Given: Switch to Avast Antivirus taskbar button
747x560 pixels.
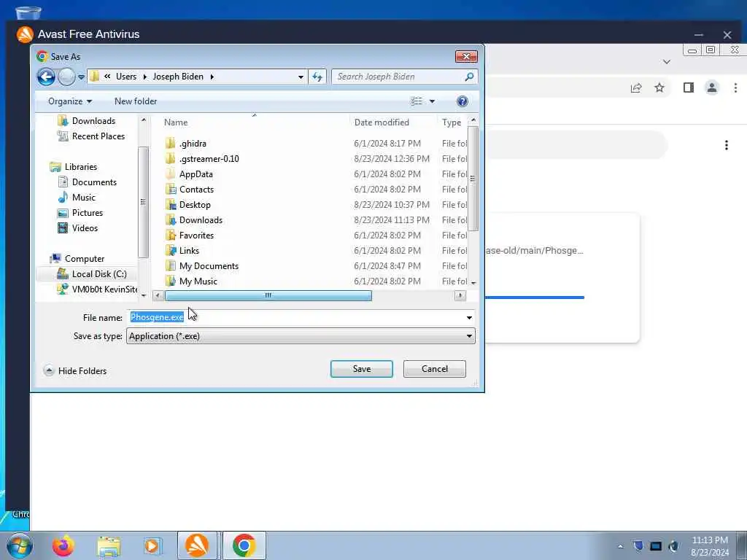Looking at the screenshot, I should [197, 545].
